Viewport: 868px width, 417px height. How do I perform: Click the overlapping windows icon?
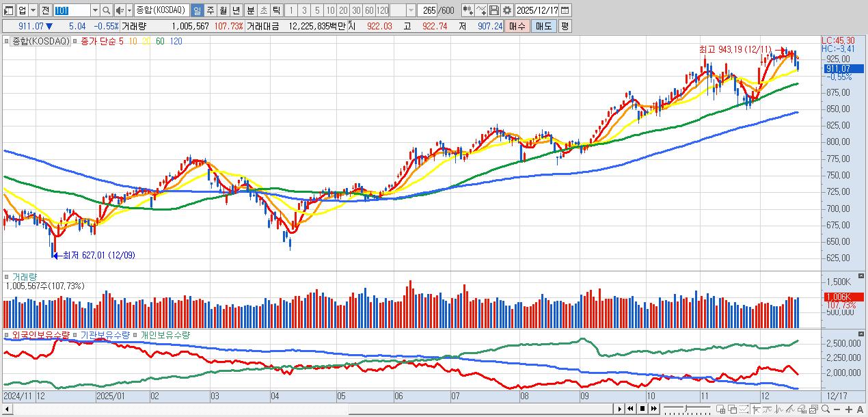[x=733, y=409]
